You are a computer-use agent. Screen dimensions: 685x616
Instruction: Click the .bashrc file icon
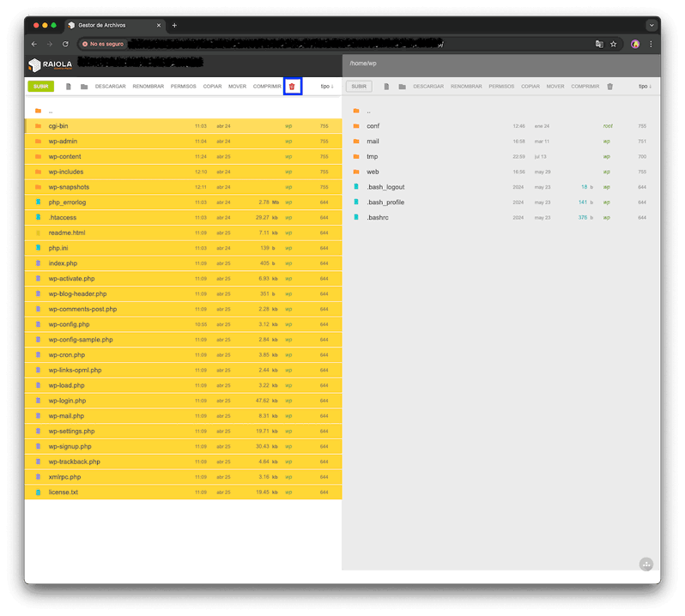tap(356, 217)
